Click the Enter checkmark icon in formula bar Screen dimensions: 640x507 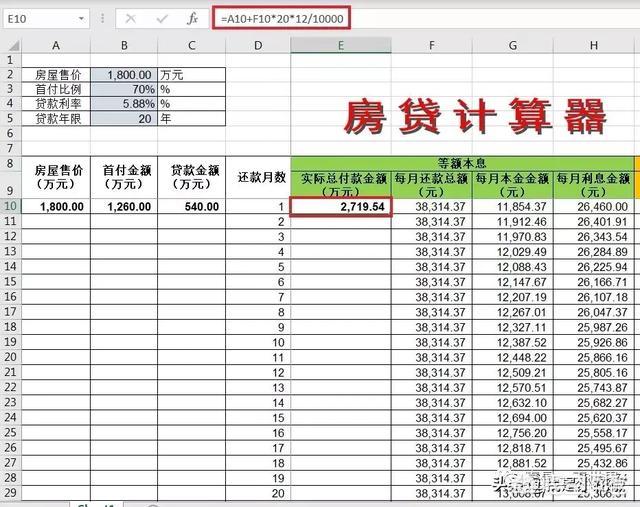pos(162,18)
